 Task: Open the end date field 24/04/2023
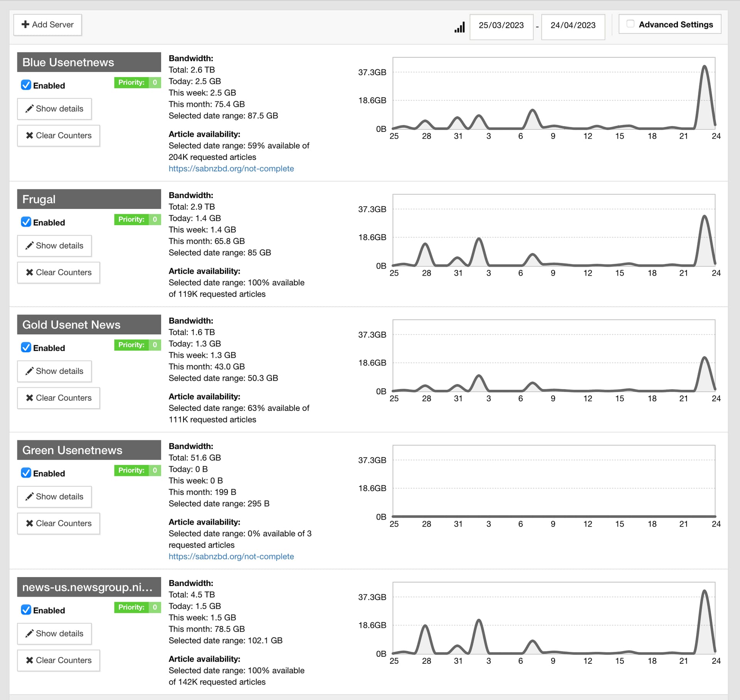pyautogui.click(x=573, y=25)
